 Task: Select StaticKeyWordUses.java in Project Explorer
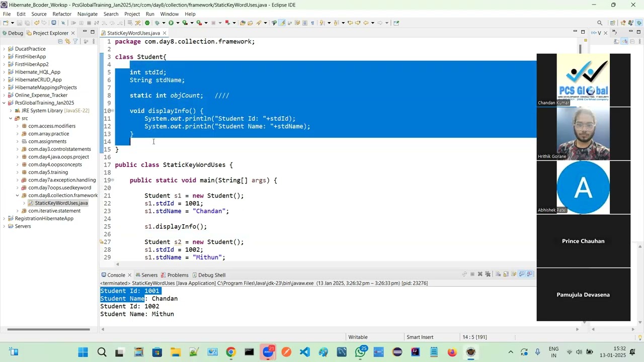61,203
